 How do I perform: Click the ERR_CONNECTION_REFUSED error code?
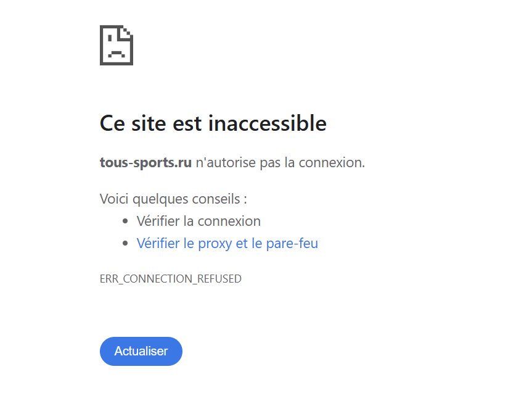pos(171,279)
